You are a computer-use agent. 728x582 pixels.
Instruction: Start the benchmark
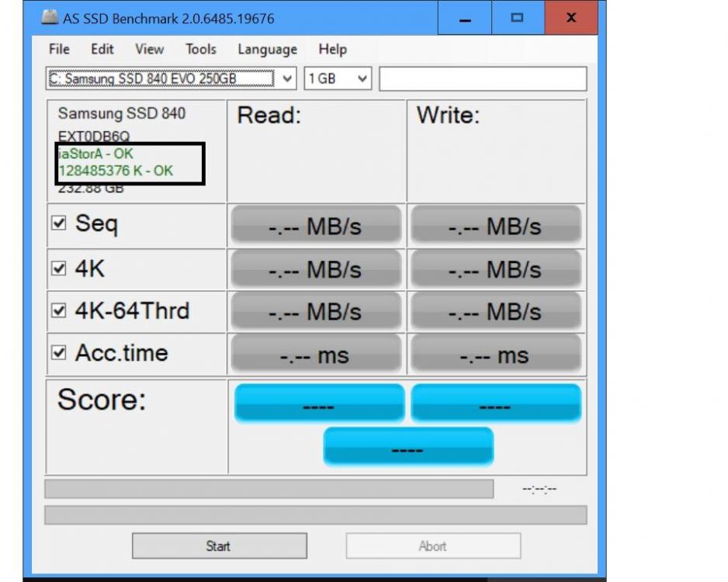click(x=219, y=546)
